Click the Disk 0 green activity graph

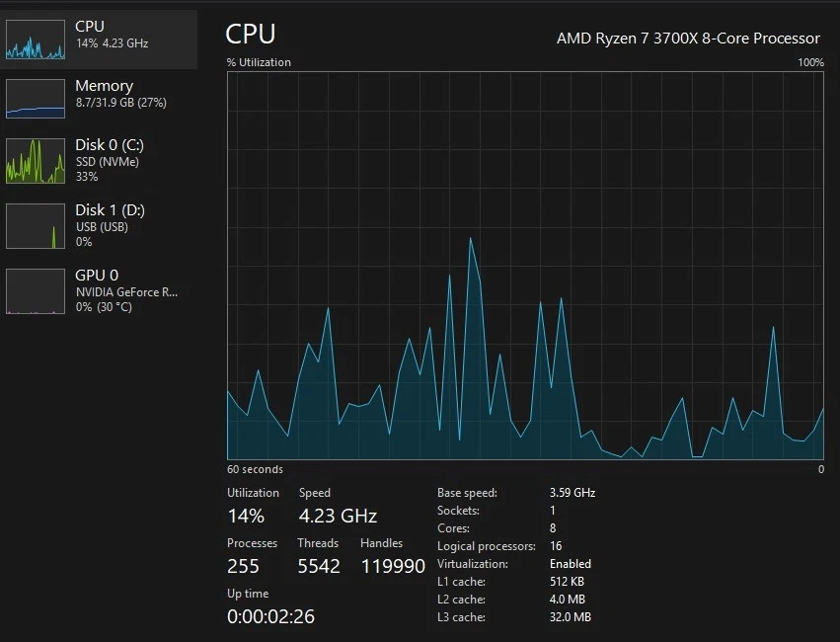coord(36,160)
